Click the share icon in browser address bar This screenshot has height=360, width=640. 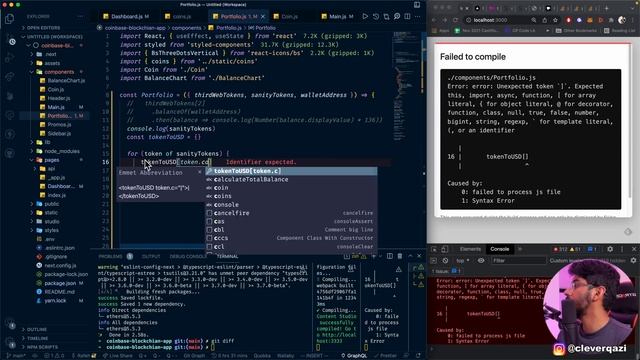(544, 20)
